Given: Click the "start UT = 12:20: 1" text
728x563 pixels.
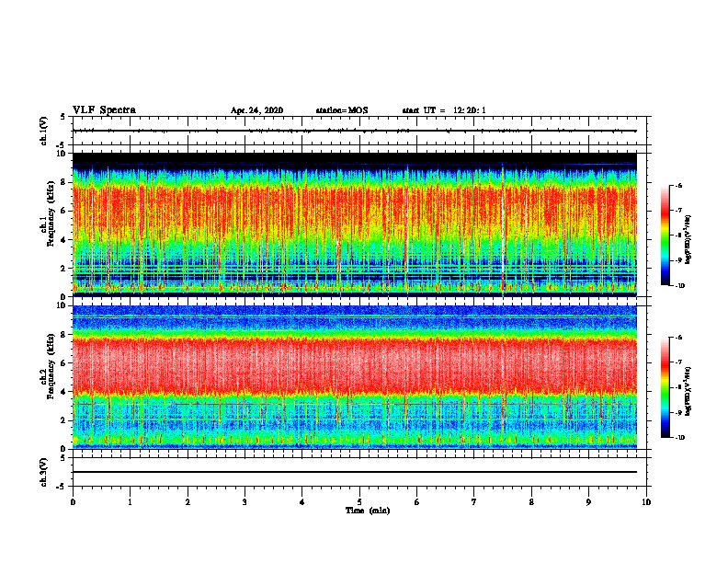Looking at the screenshot, I should [444, 110].
